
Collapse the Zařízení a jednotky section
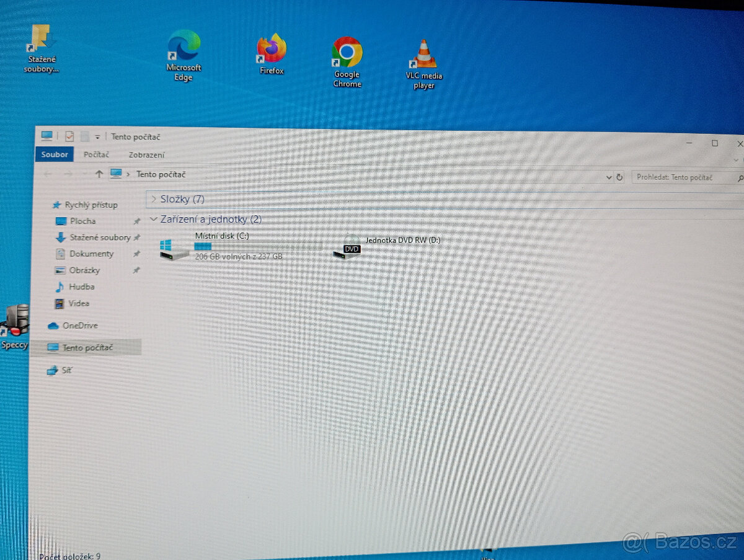tap(153, 219)
